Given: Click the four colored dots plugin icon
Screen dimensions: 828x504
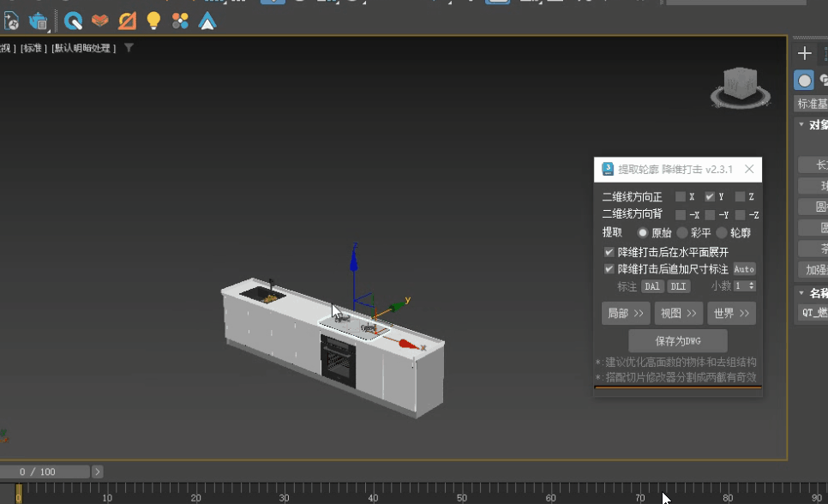Looking at the screenshot, I should point(180,21).
